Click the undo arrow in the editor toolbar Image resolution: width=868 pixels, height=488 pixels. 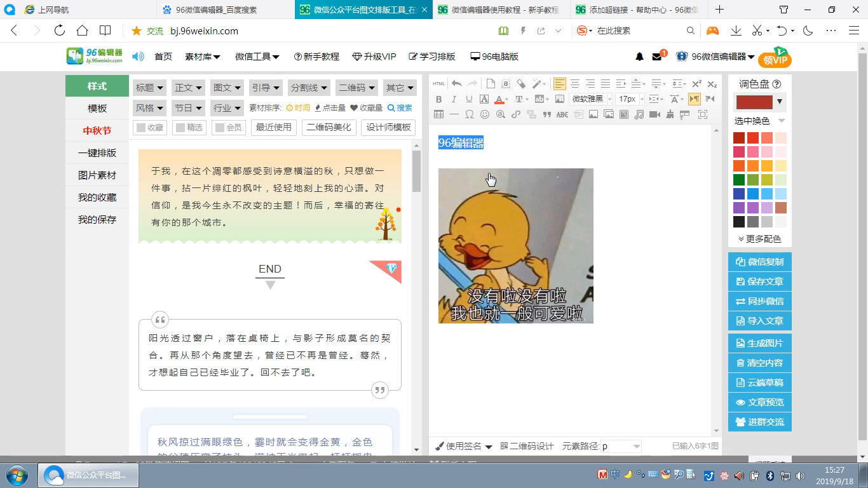point(456,83)
